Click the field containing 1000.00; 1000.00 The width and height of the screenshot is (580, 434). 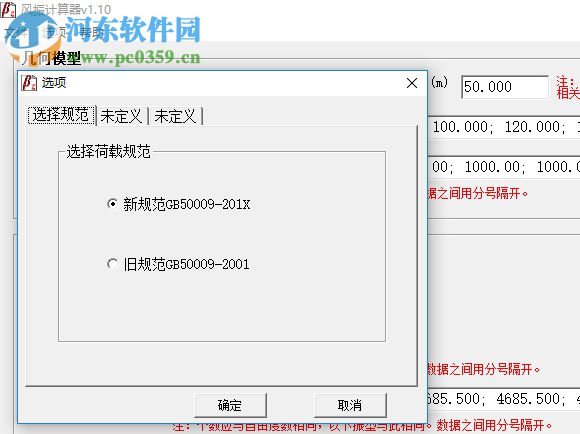click(x=504, y=167)
